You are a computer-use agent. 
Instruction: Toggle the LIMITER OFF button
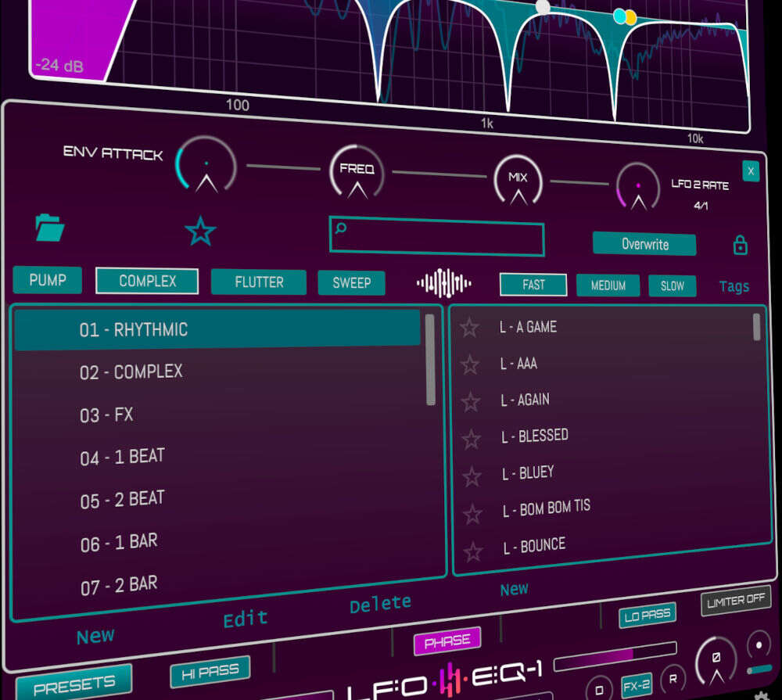coord(735,601)
